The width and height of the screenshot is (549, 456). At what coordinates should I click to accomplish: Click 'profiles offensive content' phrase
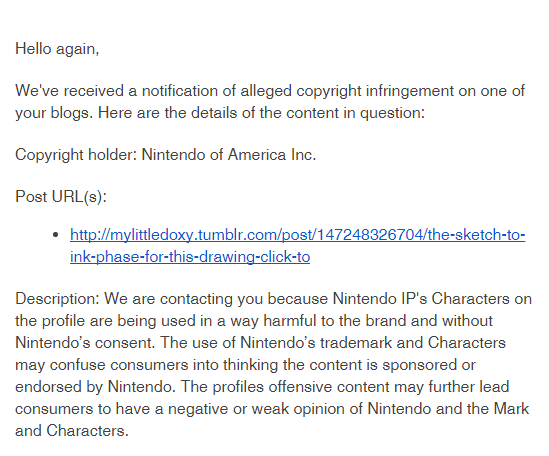coord(301,387)
